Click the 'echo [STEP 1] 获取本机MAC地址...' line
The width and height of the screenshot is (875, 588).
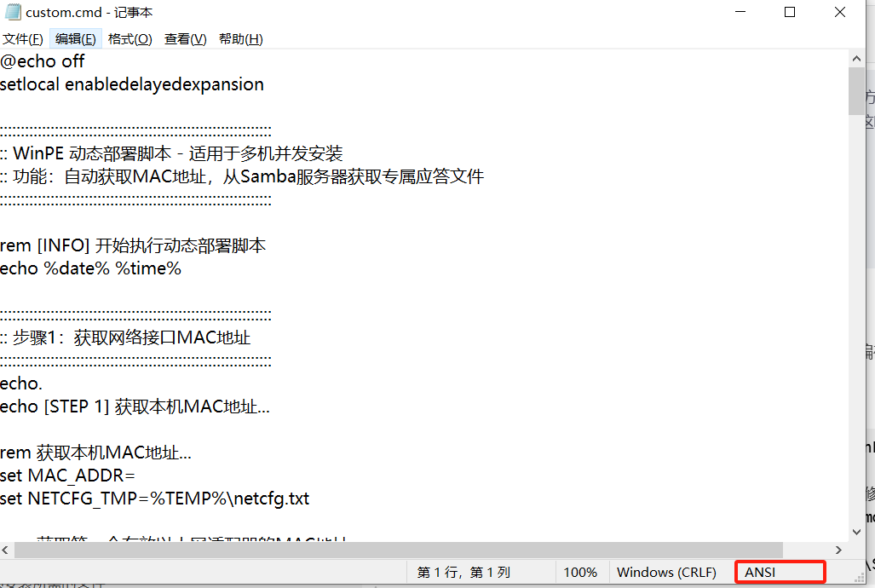(x=135, y=406)
